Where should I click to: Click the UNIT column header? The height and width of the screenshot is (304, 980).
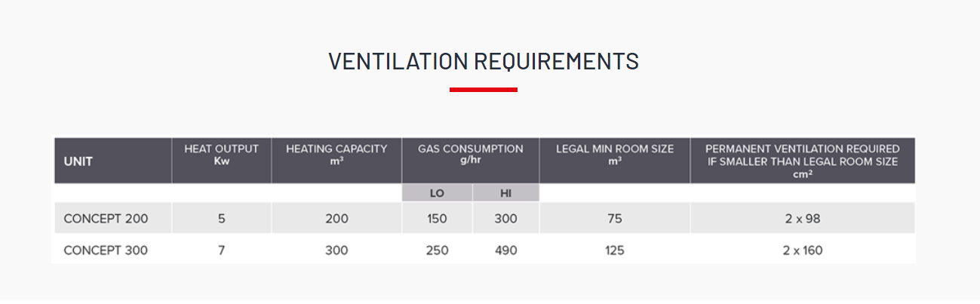78,161
